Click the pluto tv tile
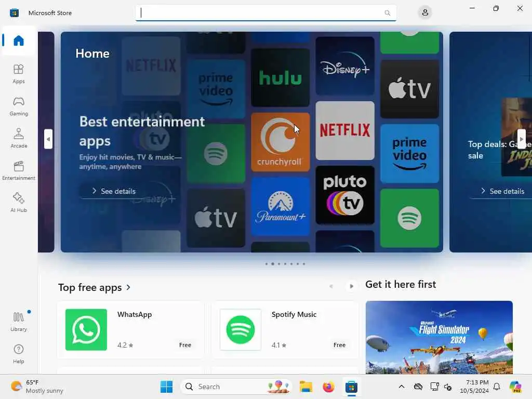The width and height of the screenshot is (532, 399). tap(345, 195)
